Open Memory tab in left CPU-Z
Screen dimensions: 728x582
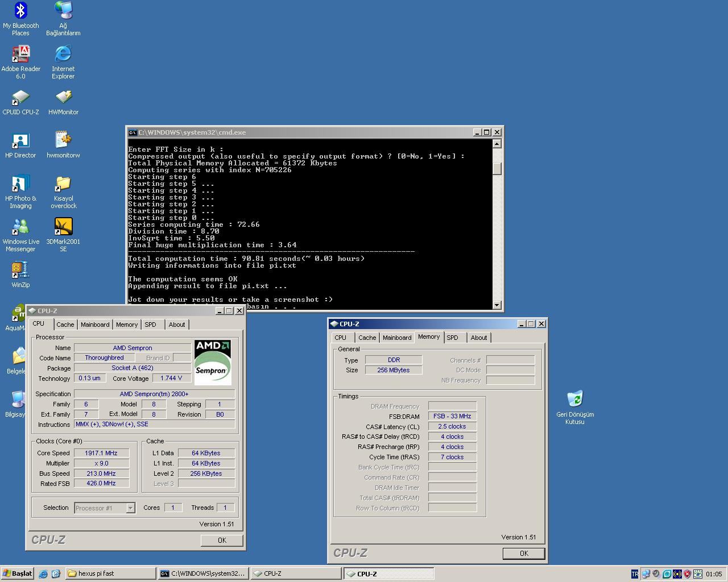click(x=127, y=325)
